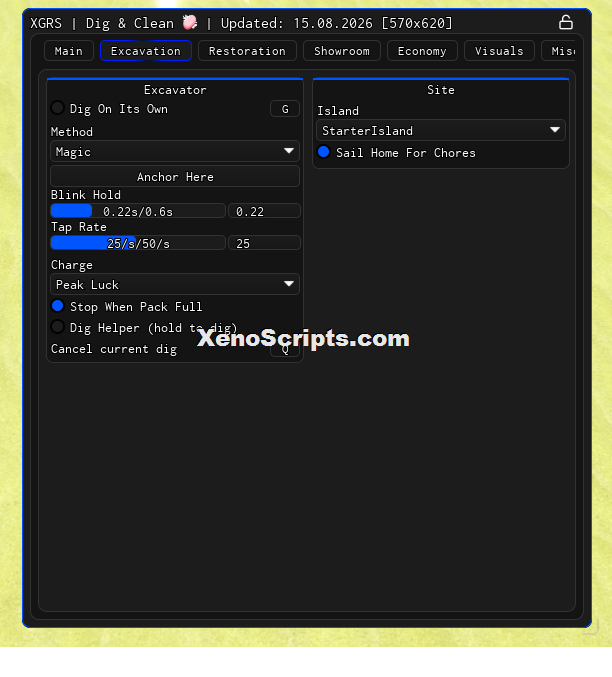Toggle Sail Home For Chores off
Screen dimensions: 612x677
pyautogui.click(x=323, y=152)
